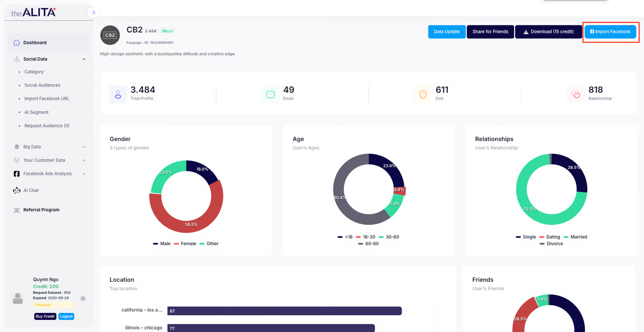Collapse the Social Data section
Screen dimensions: 644x332
[x=84, y=59]
